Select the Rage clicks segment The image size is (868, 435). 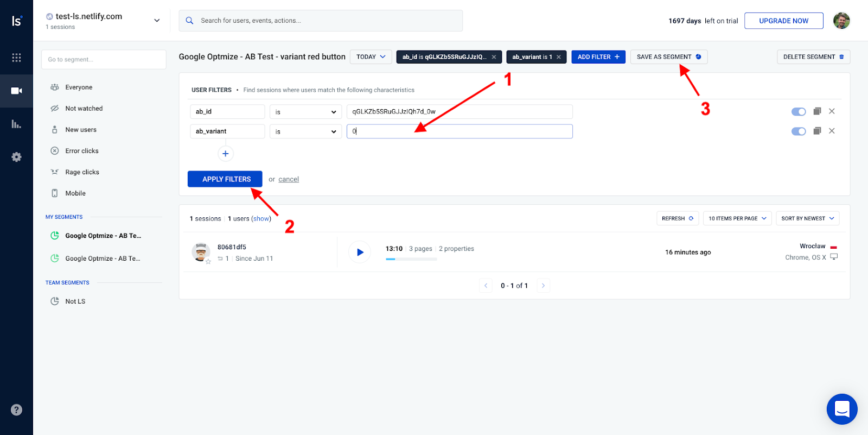click(82, 172)
